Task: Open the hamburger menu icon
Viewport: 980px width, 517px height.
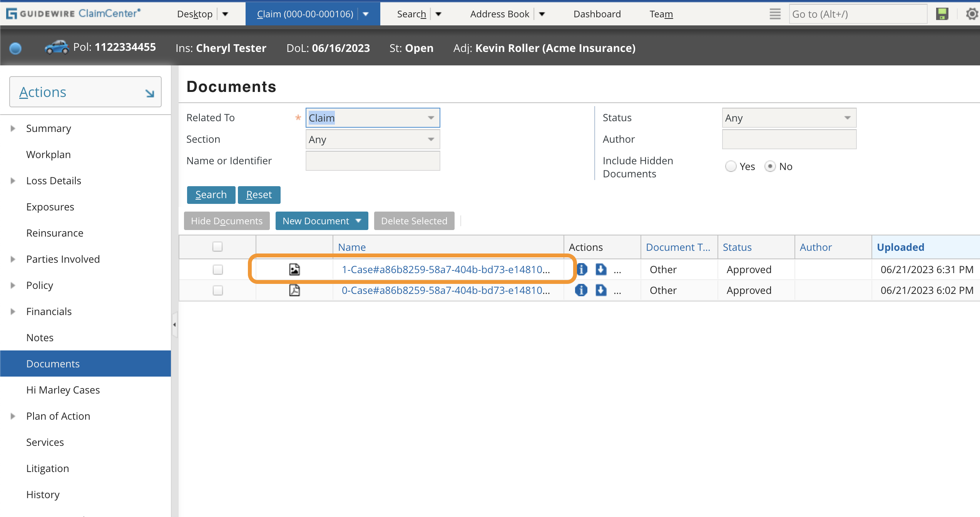Action: (775, 14)
